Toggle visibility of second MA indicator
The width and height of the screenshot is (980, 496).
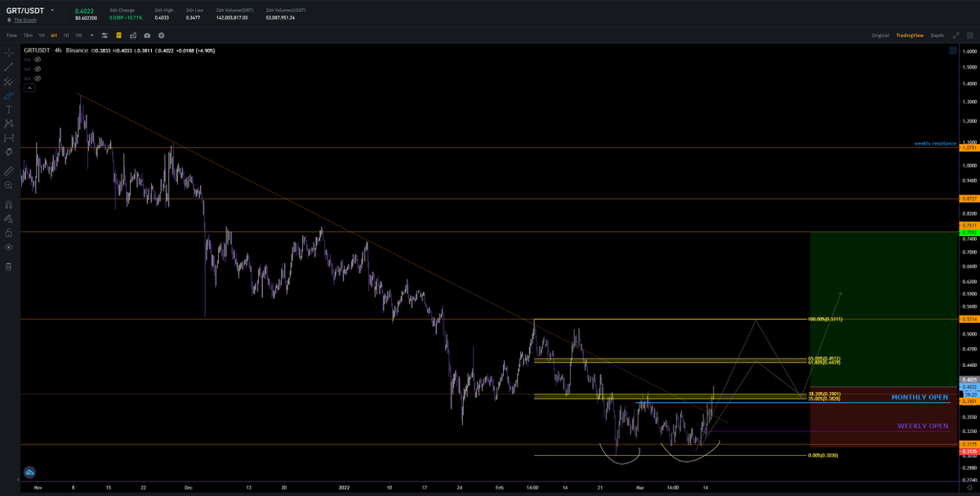tap(38, 69)
